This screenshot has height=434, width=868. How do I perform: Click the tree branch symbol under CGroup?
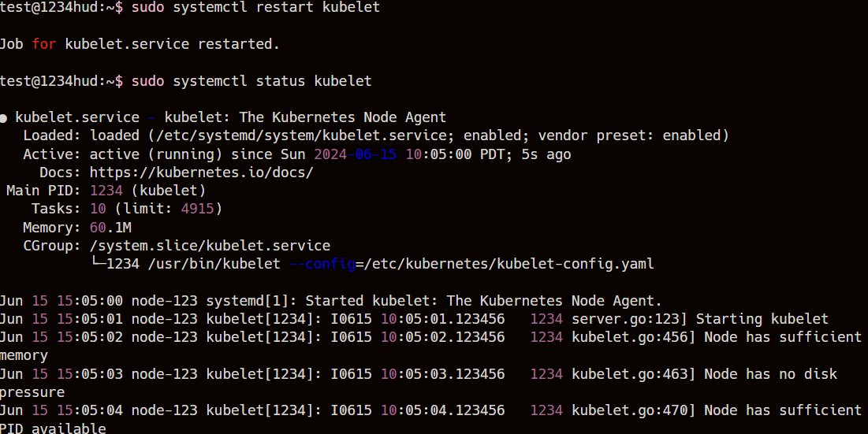(98, 264)
